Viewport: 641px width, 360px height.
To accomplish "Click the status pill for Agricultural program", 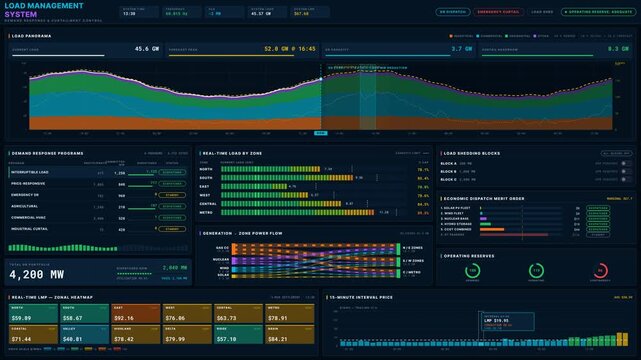I will [172, 206].
